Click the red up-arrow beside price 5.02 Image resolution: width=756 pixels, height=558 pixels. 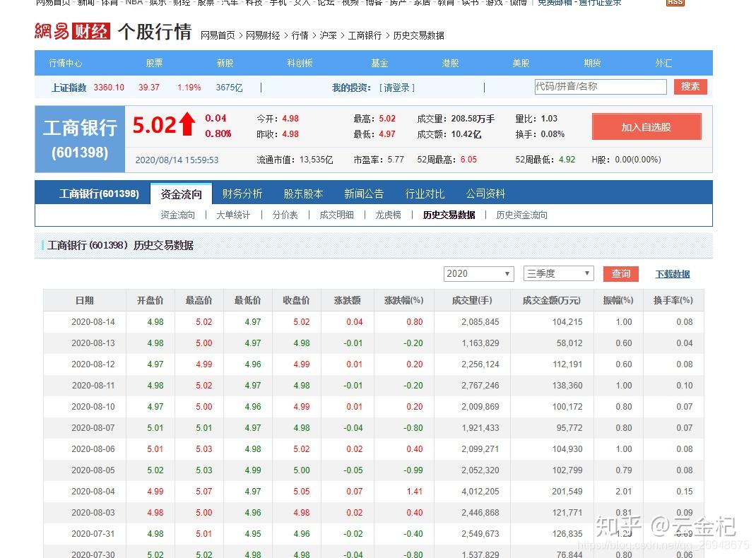[x=187, y=123]
